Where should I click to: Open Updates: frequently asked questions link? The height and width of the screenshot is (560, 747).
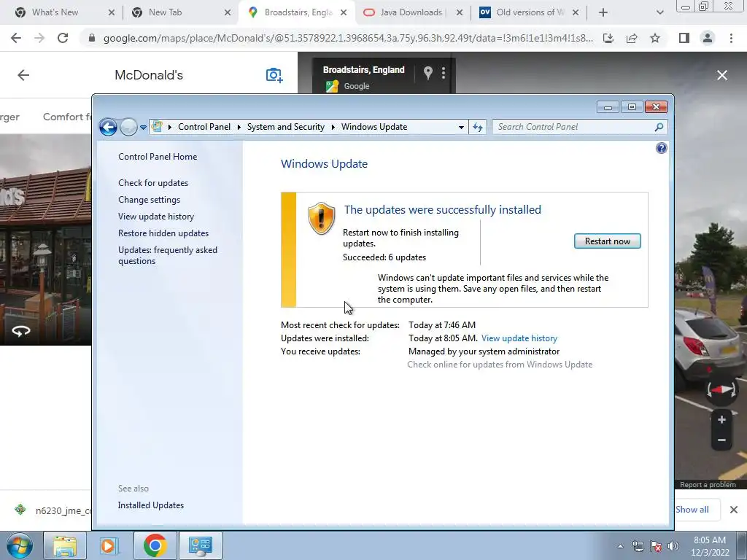168,255
